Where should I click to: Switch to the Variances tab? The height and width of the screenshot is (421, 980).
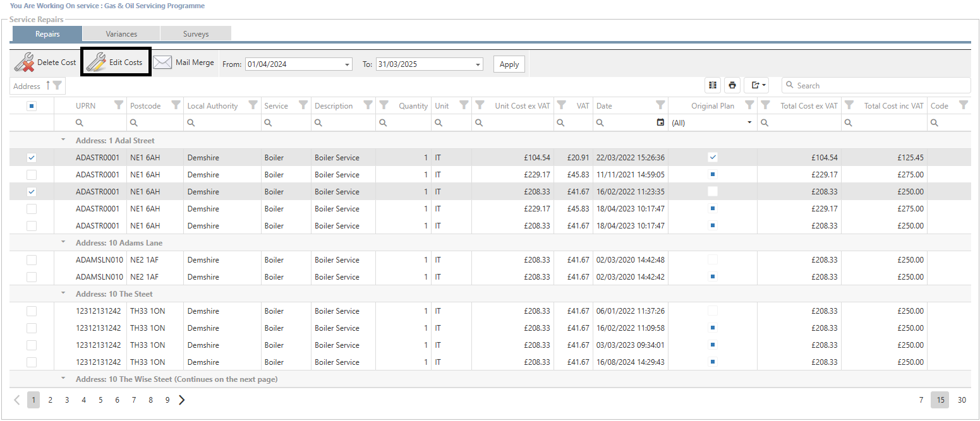[121, 34]
